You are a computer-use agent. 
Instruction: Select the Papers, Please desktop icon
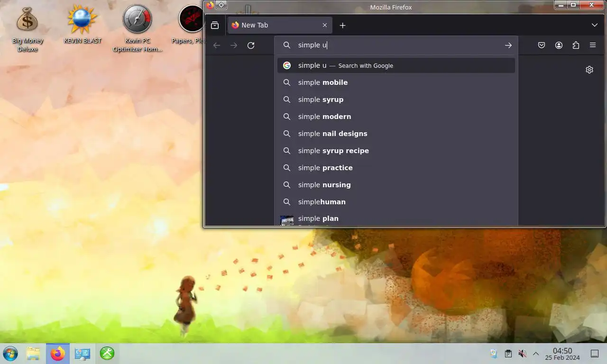190,25
